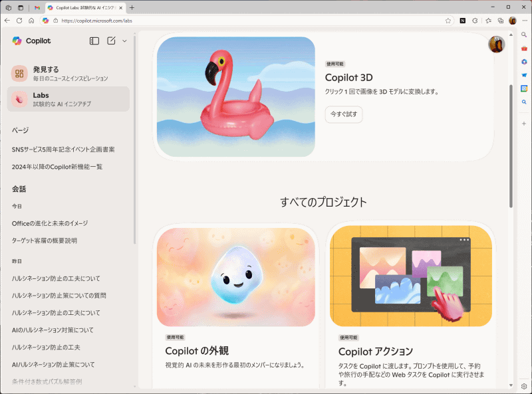
Task: Open the Shopping icon in Edge sidebar
Action: [524, 49]
